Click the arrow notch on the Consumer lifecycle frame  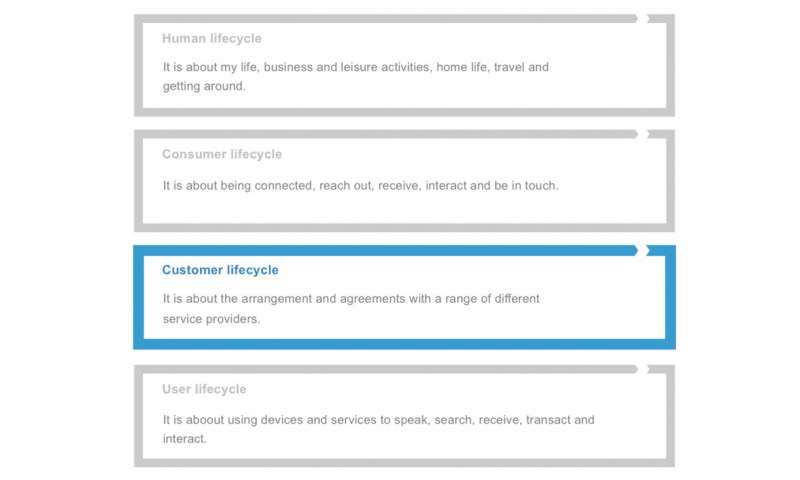coord(643,134)
